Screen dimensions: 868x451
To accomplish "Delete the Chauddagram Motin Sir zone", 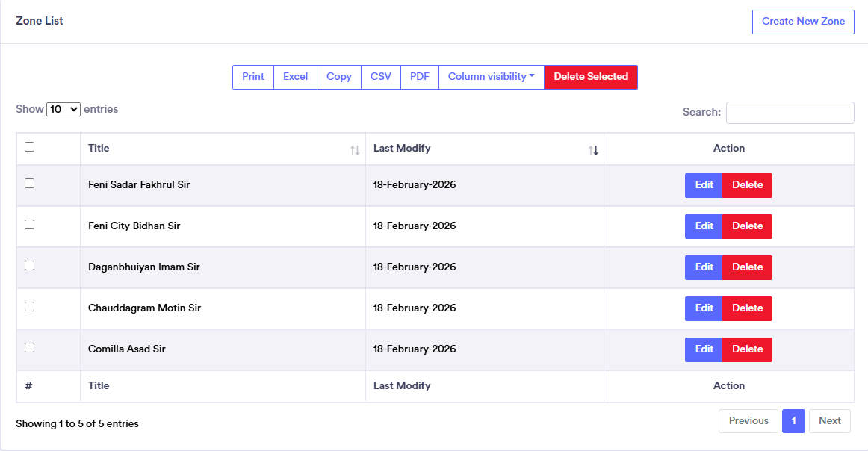I will (747, 308).
